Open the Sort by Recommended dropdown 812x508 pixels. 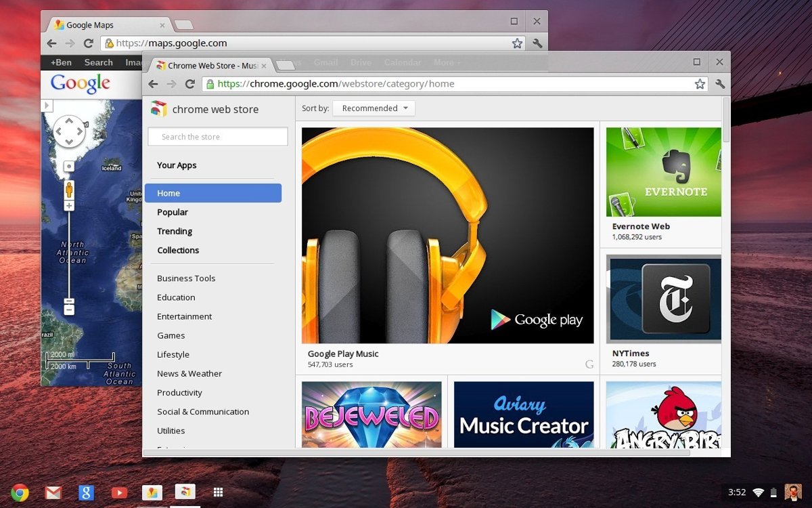(374, 108)
